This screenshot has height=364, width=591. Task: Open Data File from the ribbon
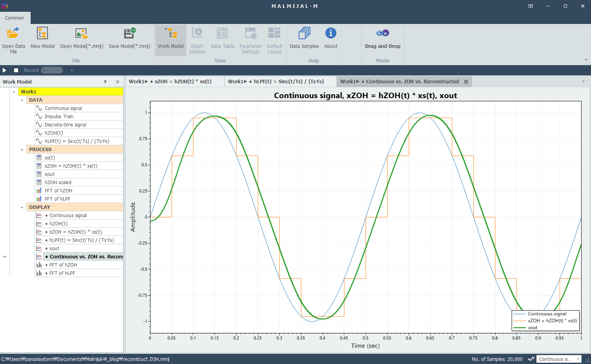[13, 40]
